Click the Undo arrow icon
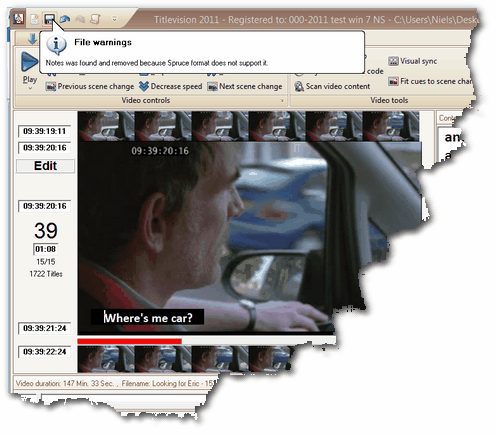 point(65,19)
